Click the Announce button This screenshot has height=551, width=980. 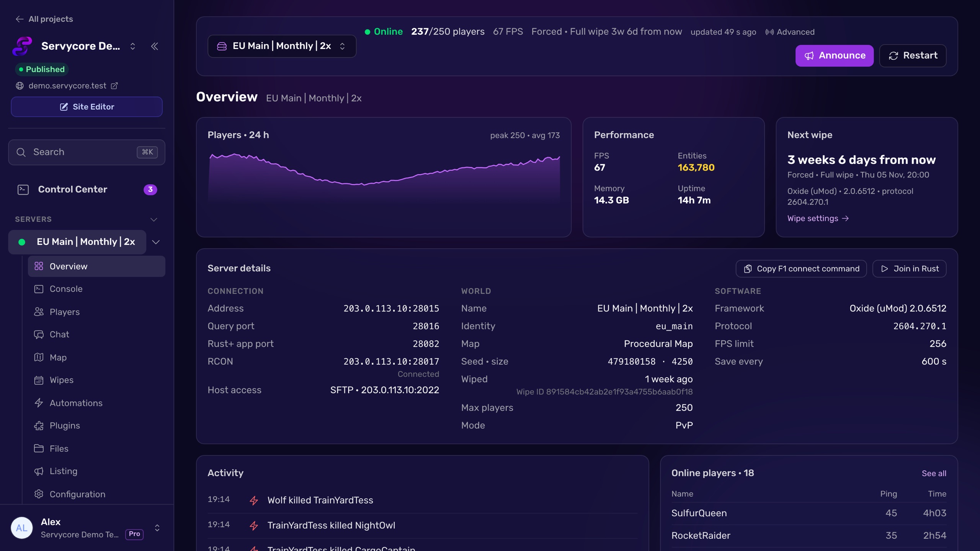tap(835, 56)
